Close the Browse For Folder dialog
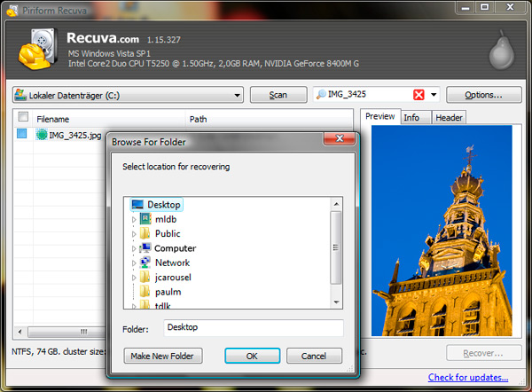532x392 pixels. [x=340, y=138]
